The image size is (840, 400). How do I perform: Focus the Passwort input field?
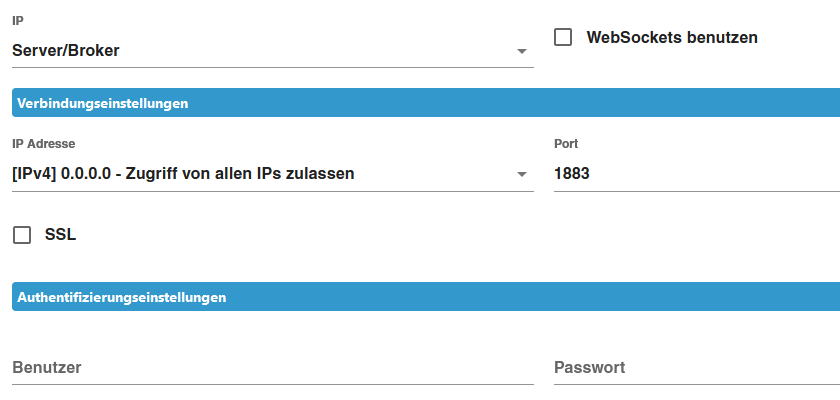(x=695, y=368)
